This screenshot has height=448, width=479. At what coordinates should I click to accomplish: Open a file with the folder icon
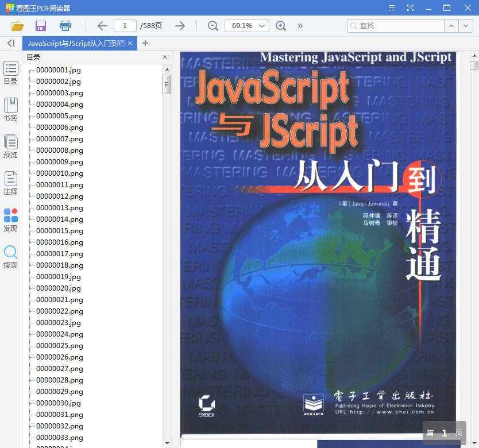click(x=17, y=26)
